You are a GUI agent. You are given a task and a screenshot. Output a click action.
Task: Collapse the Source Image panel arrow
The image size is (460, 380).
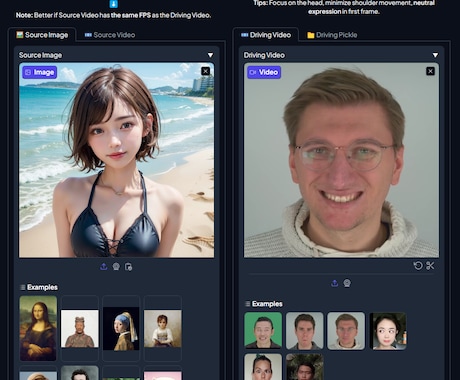210,55
